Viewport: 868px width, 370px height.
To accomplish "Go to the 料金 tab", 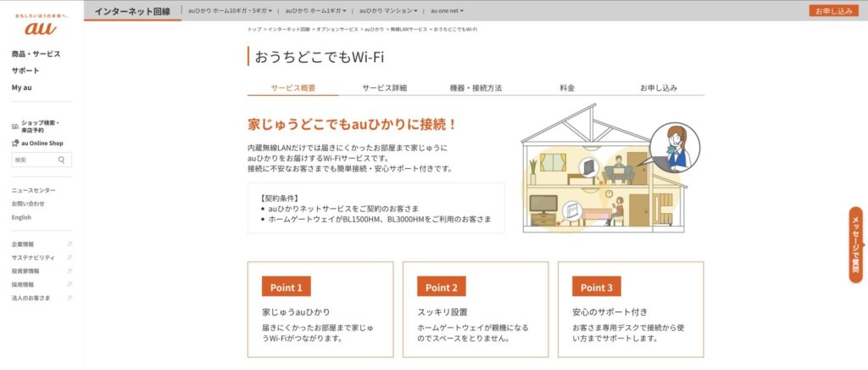I will [567, 88].
